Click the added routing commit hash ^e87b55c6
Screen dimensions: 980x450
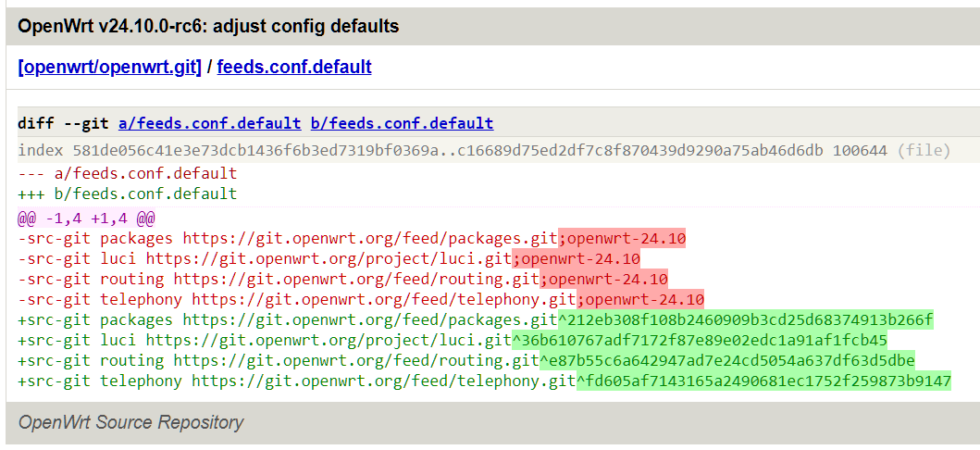tap(727, 360)
